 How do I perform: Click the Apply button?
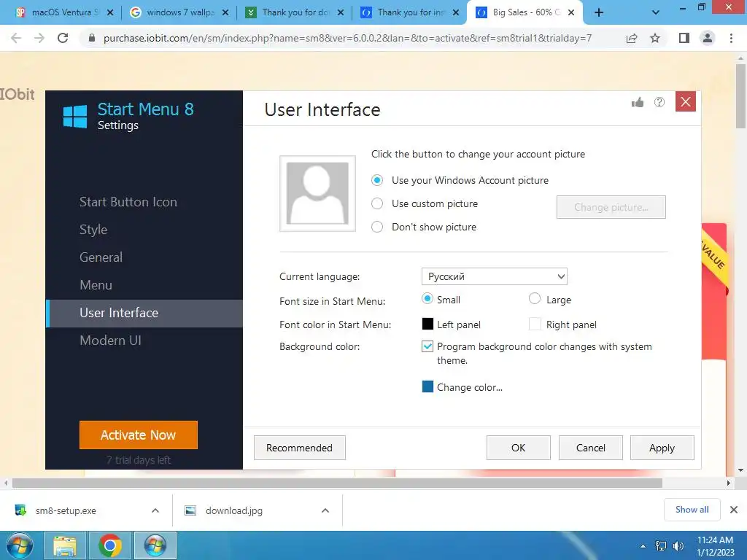(x=662, y=448)
